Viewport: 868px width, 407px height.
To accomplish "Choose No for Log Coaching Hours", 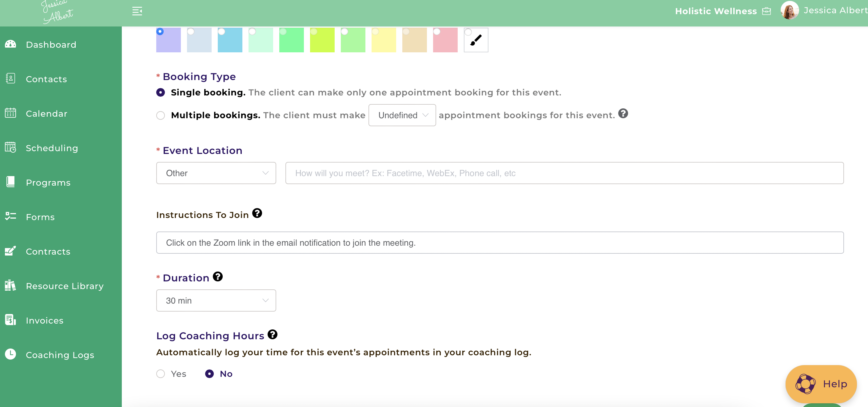I will coord(209,374).
